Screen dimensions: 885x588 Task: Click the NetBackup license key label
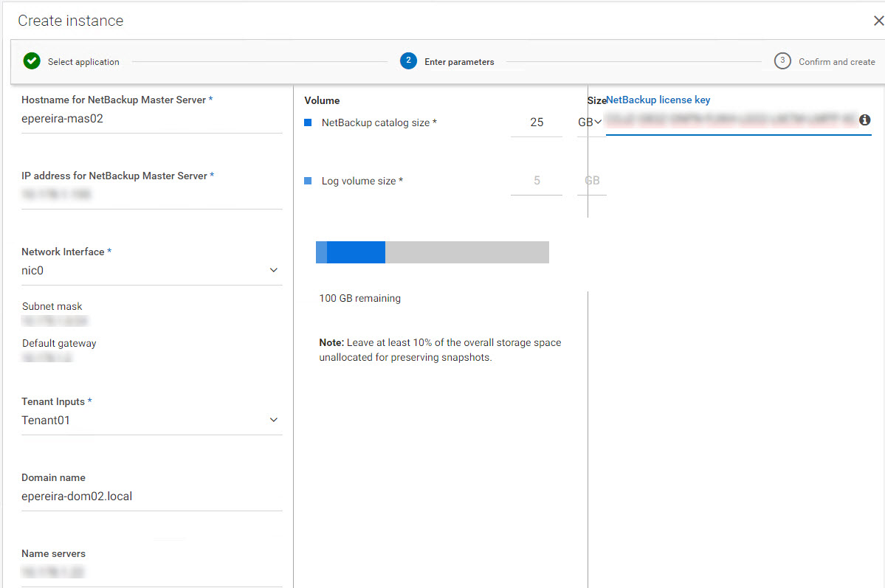tap(658, 100)
